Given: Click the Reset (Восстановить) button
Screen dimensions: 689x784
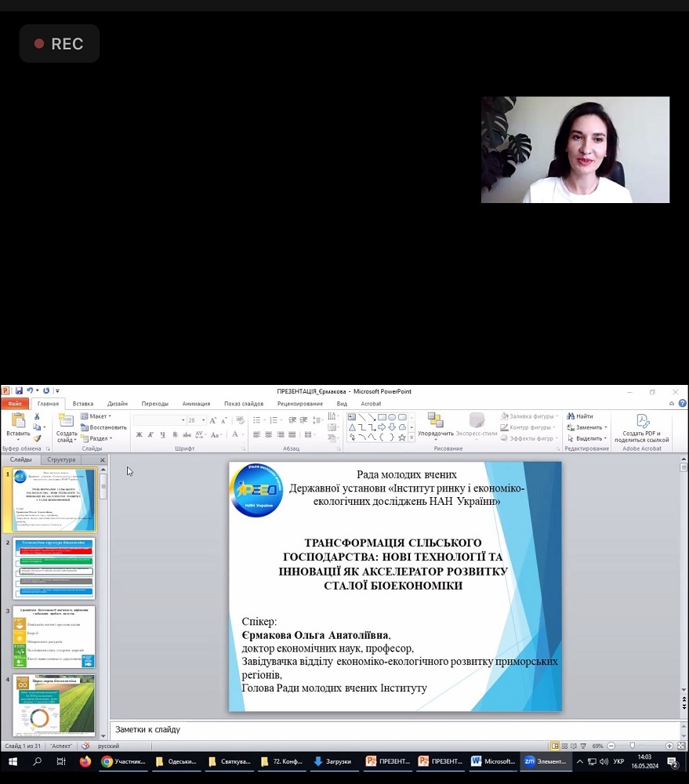Looking at the screenshot, I should click(x=103, y=427).
